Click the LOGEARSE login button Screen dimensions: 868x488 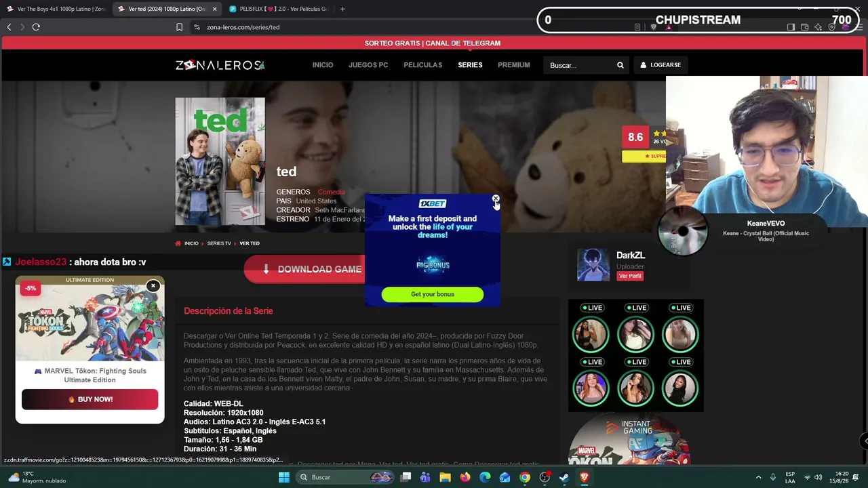pyautogui.click(x=660, y=65)
